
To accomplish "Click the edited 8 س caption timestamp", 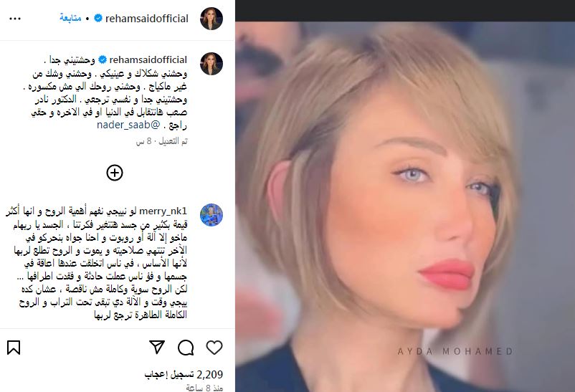I will [x=162, y=141].
